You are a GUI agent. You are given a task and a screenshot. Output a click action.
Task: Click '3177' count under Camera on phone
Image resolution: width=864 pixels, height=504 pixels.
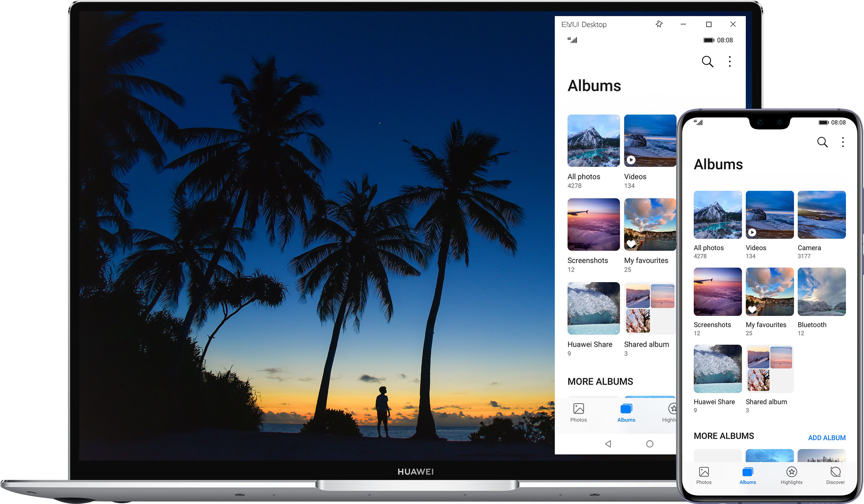tap(804, 256)
